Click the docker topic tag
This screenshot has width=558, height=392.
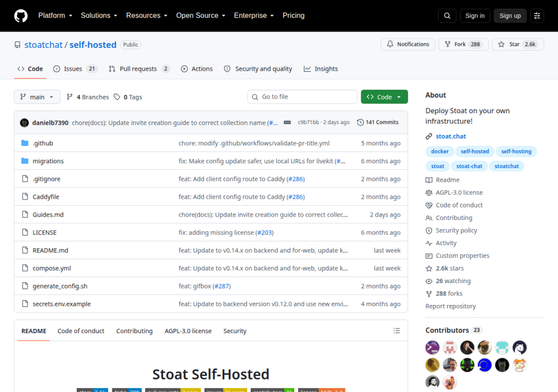click(440, 151)
